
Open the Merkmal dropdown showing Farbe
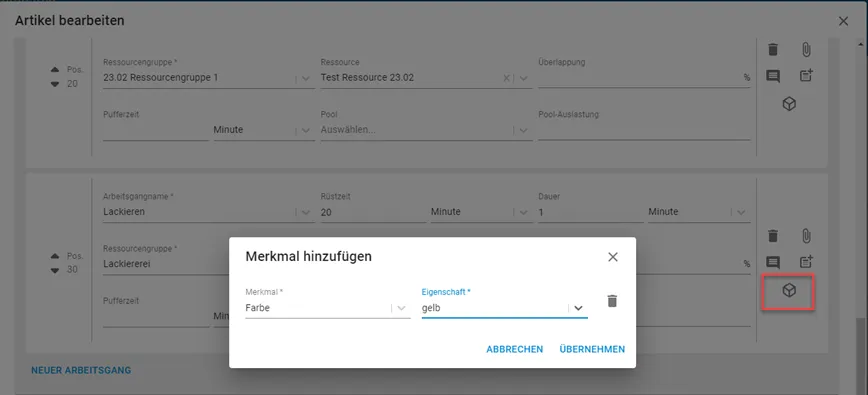401,308
